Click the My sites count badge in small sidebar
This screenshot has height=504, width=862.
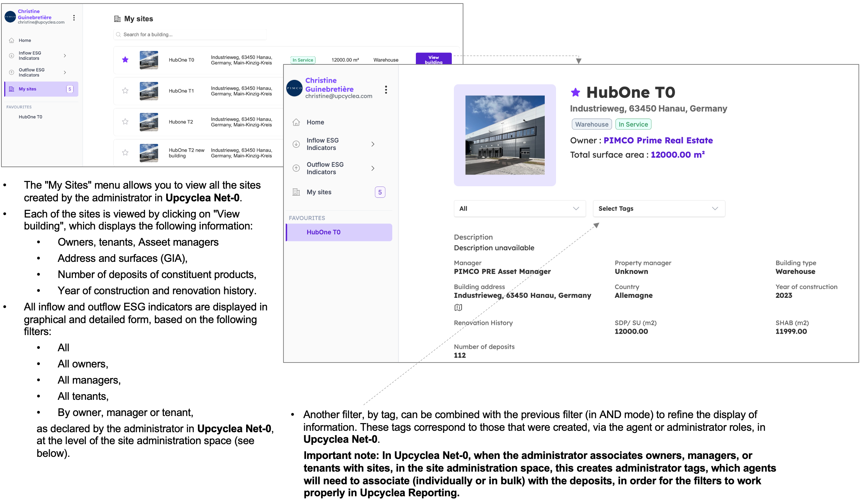tap(70, 89)
